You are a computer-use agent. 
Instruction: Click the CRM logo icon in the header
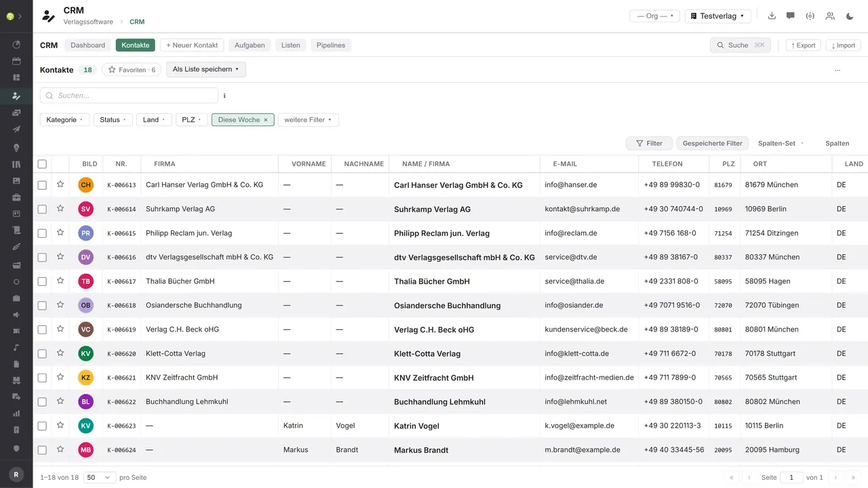[48, 16]
